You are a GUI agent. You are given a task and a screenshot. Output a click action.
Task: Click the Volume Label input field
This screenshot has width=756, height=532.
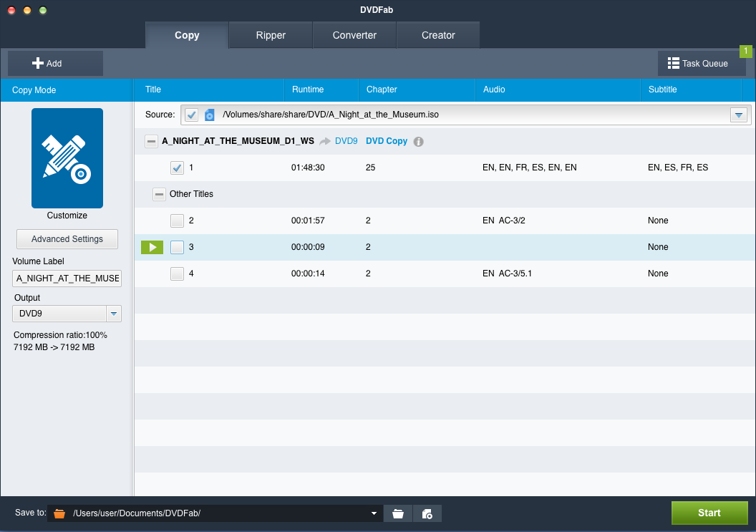pos(67,279)
